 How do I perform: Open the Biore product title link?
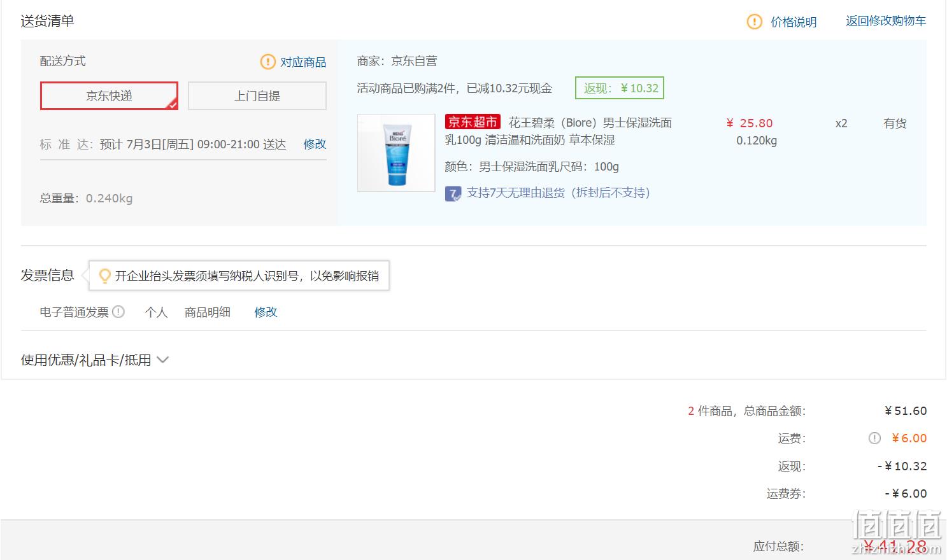[x=558, y=131]
